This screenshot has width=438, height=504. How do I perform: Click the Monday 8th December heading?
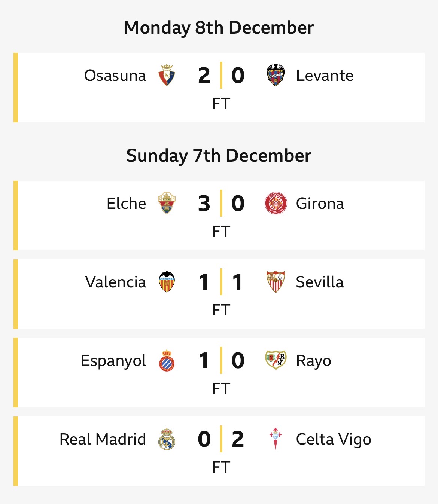pyautogui.click(x=219, y=28)
